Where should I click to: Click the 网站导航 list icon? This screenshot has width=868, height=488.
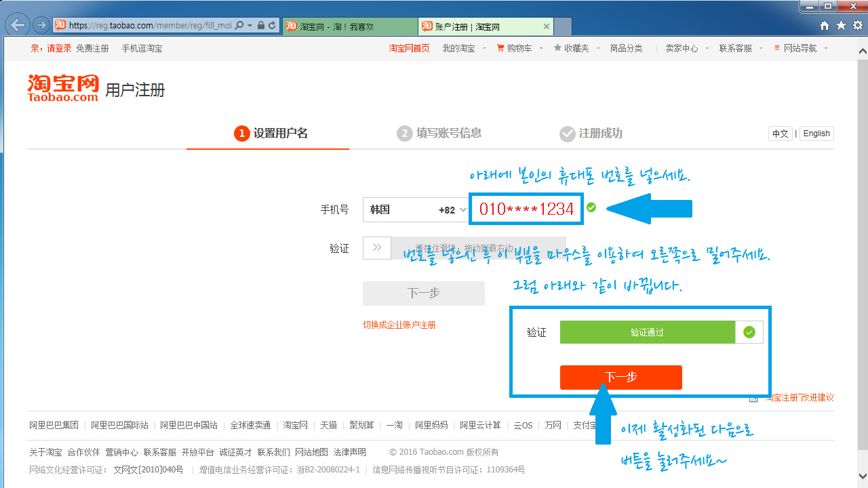pos(778,48)
